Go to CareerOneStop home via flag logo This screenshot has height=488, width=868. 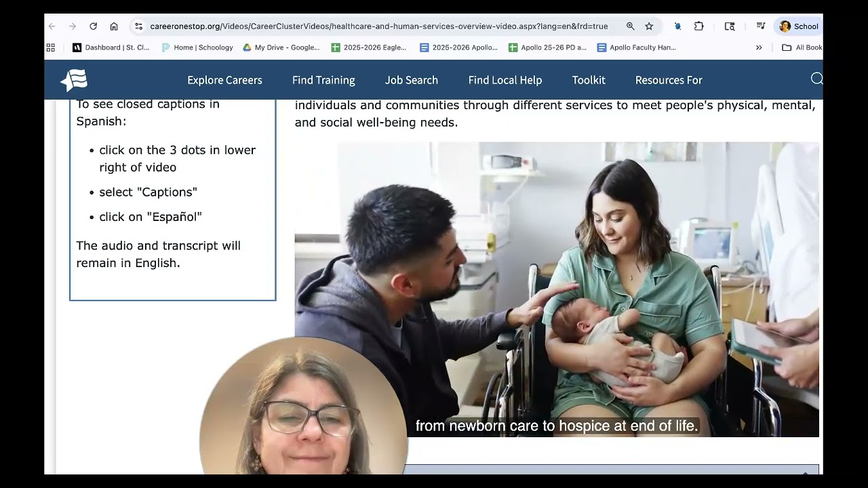74,80
